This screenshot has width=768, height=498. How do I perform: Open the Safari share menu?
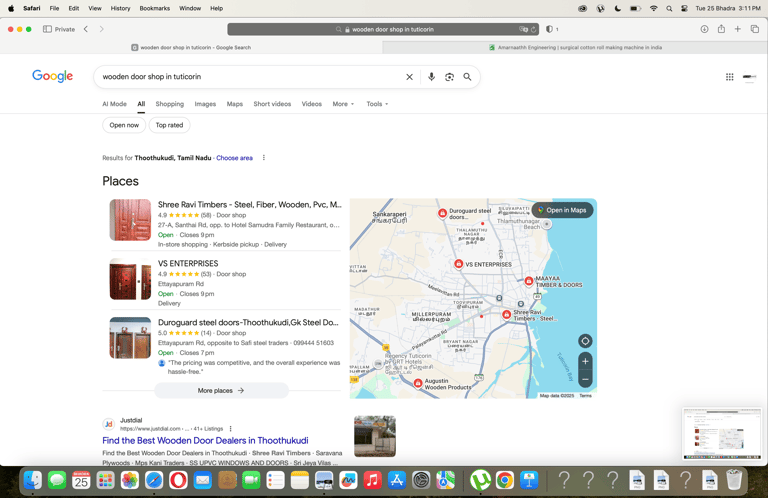(x=721, y=29)
